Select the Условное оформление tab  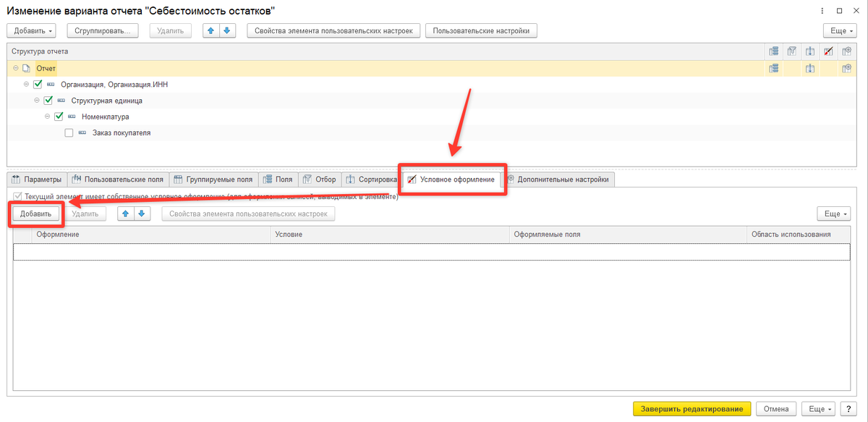[x=453, y=180]
